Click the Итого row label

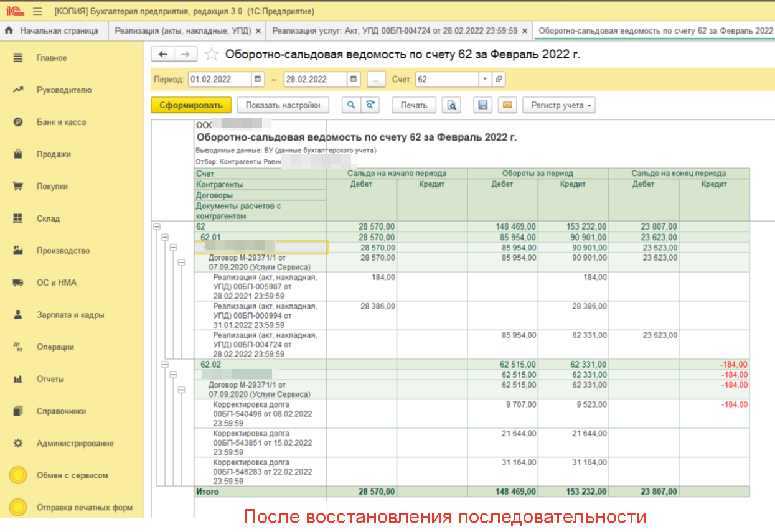pyautogui.click(x=207, y=492)
